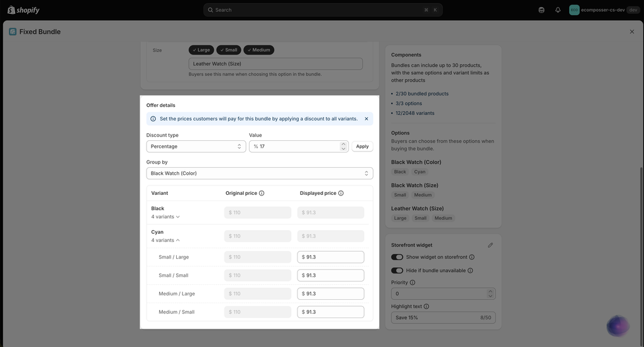The width and height of the screenshot is (644, 347).
Task: Click the 2/30 bundled products text
Action: pyautogui.click(x=422, y=94)
